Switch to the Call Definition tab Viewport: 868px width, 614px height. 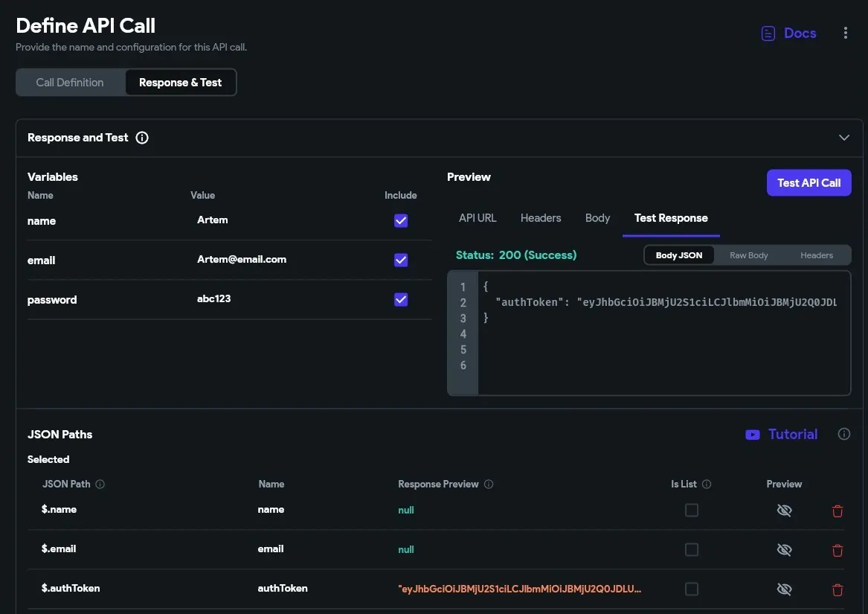[x=70, y=83]
